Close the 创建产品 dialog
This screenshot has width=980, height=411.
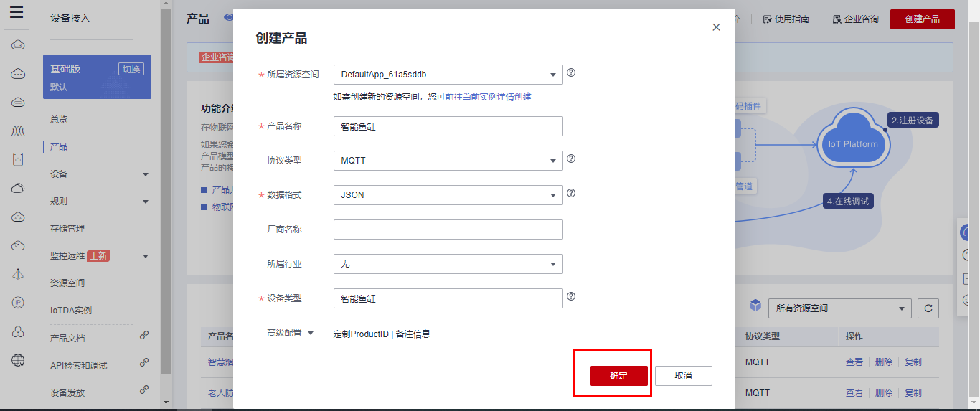(716, 27)
